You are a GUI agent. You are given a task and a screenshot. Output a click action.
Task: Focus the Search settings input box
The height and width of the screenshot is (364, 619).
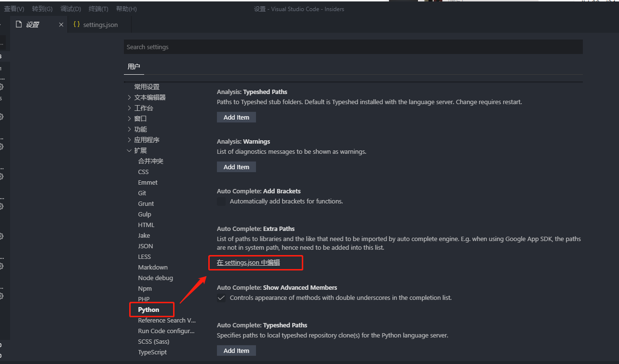[353, 47]
